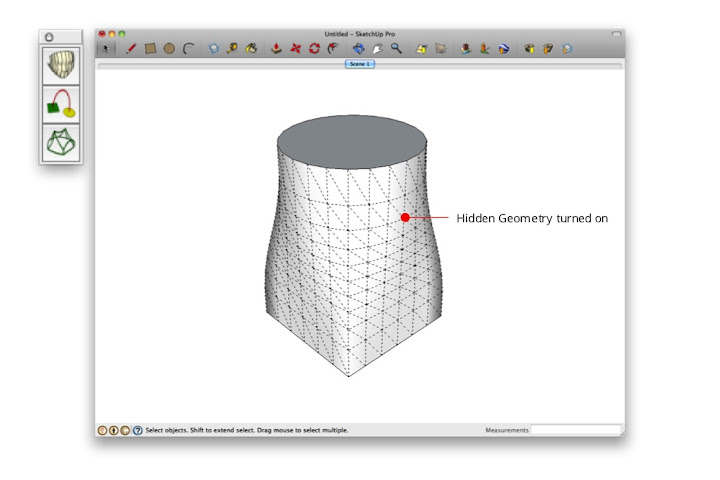Select the Arc tool
Viewport: 720px width, 480px height.
click(x=188, y=47)
